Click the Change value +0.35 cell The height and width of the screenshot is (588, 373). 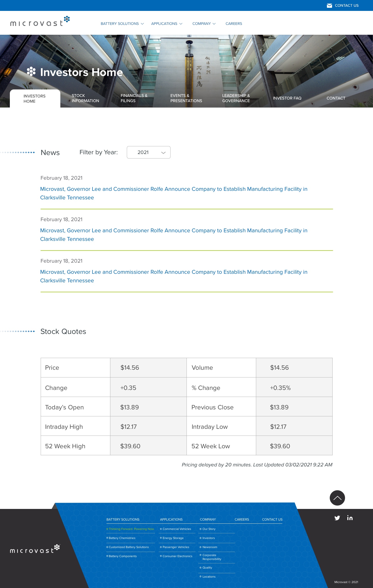click(x=148, y=387)
